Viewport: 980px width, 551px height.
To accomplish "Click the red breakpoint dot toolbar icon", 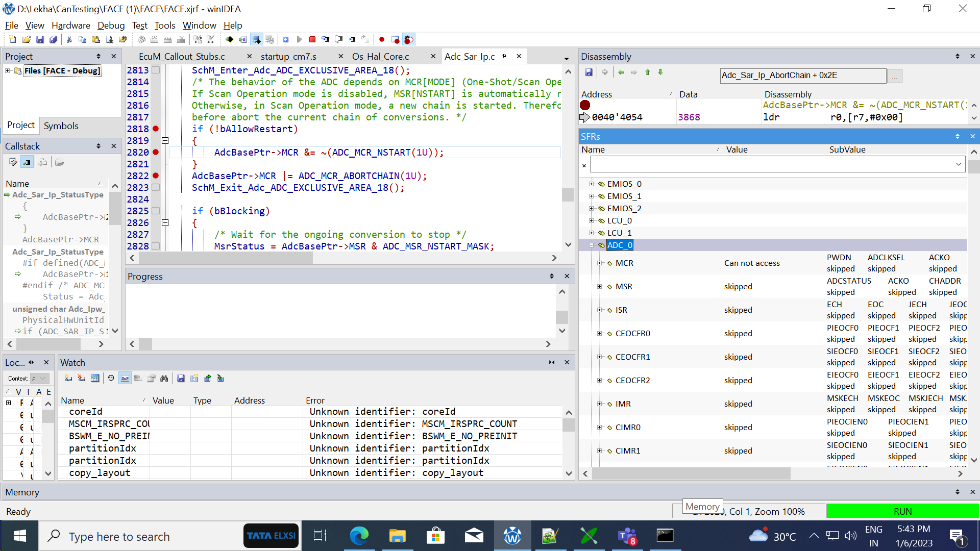I will (382, 39).
